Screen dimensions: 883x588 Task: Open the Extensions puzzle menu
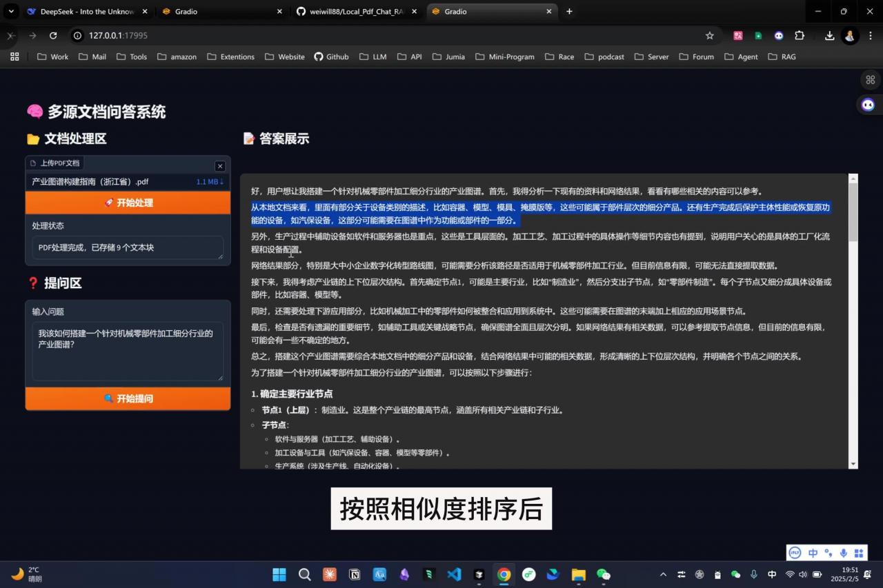point(800,35)
